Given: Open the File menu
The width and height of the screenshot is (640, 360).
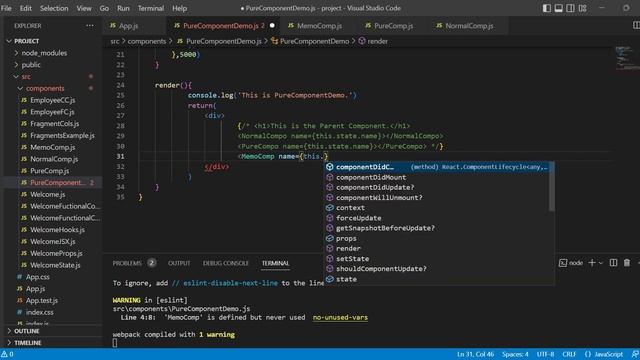Looking at the screenshot, I should point(6,8).
